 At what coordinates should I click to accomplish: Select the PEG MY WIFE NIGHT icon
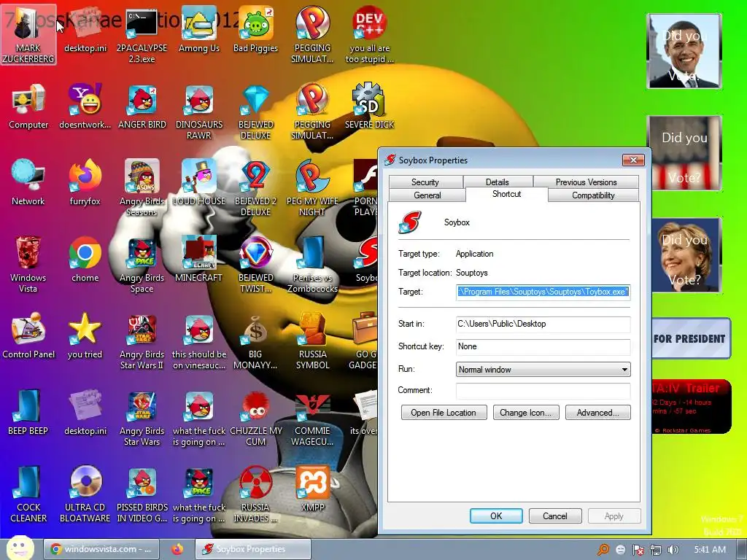(312, 187)
